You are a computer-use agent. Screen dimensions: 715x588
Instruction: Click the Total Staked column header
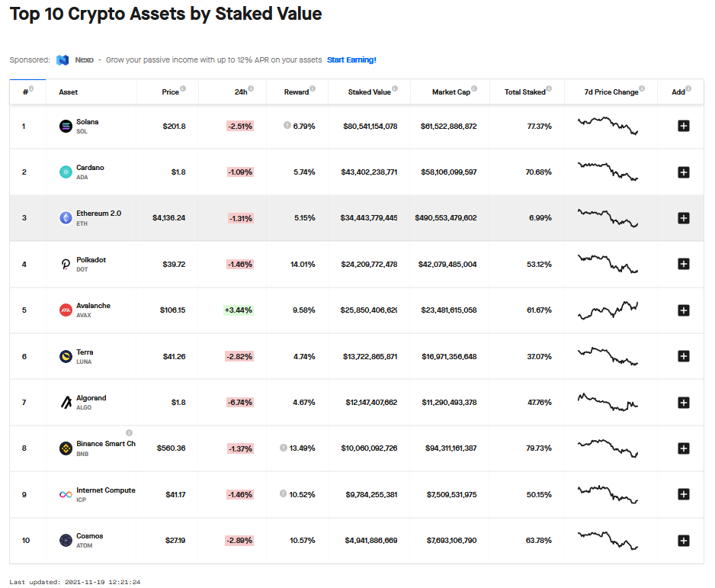point(524,92)
